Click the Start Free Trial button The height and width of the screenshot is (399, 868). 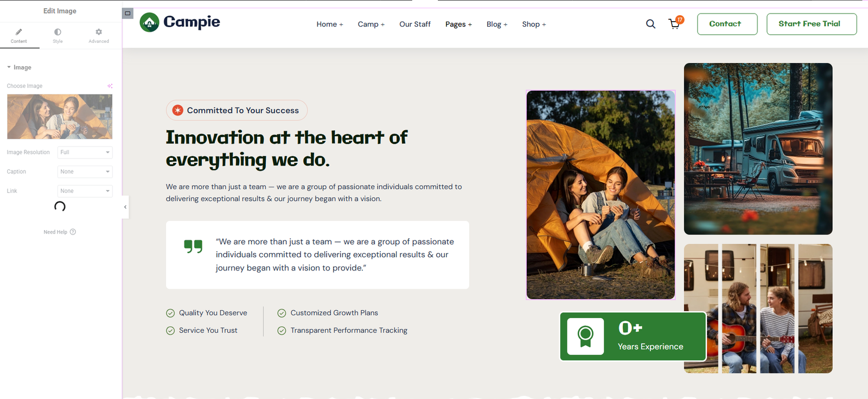811,24
